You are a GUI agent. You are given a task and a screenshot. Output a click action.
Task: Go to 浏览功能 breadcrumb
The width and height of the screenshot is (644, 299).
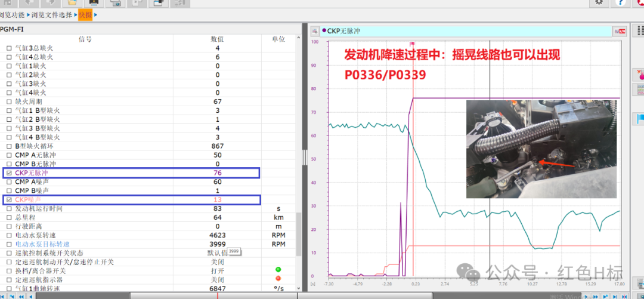[x=12, y=15]
